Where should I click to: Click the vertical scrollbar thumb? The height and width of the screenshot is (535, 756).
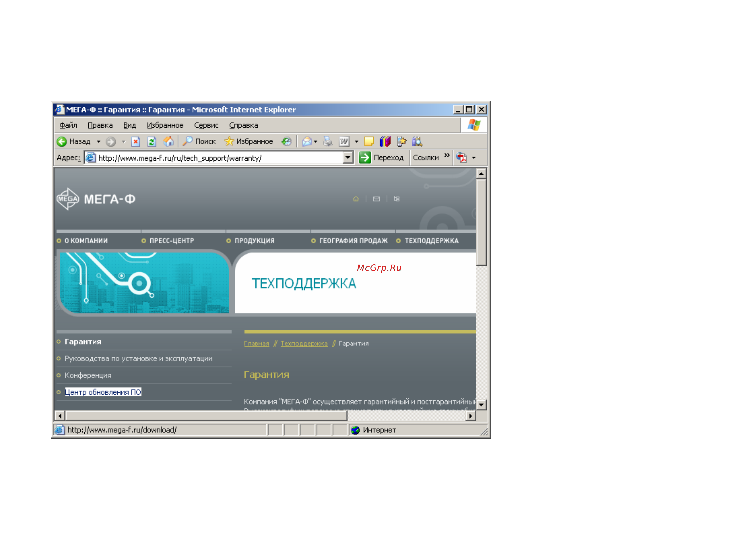tap(481, 222)
